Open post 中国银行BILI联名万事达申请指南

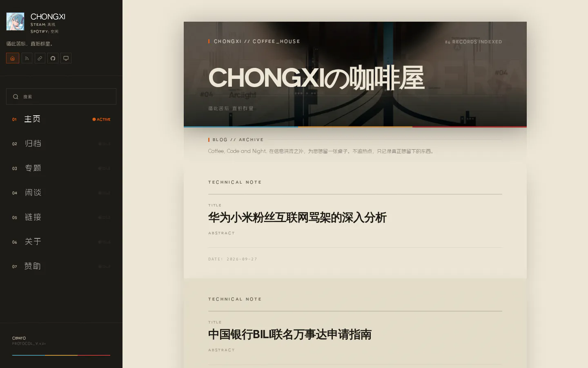coord(290,334)
